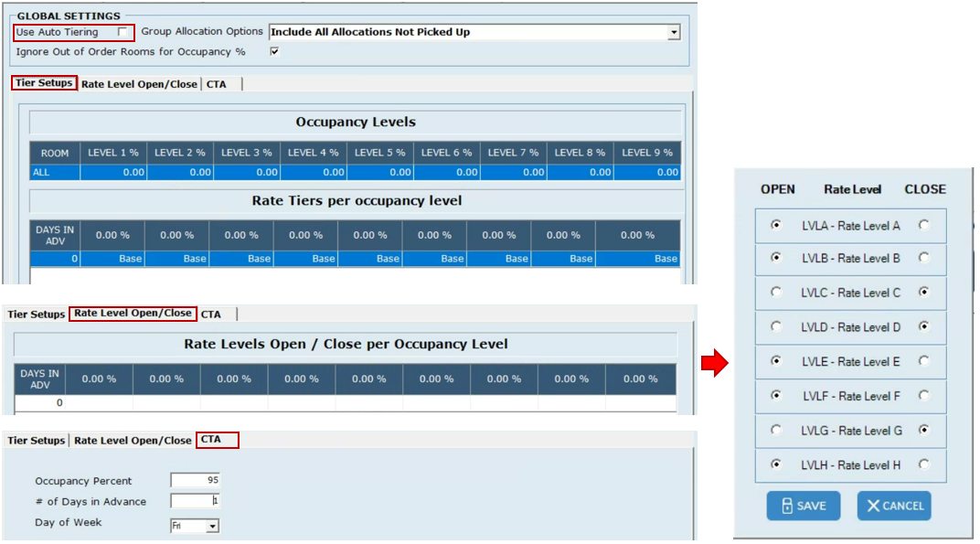Open the Group Allocation Options dropdown
Image resolution: width=980 pixels, height=544 pixels.
pos(674,32)
